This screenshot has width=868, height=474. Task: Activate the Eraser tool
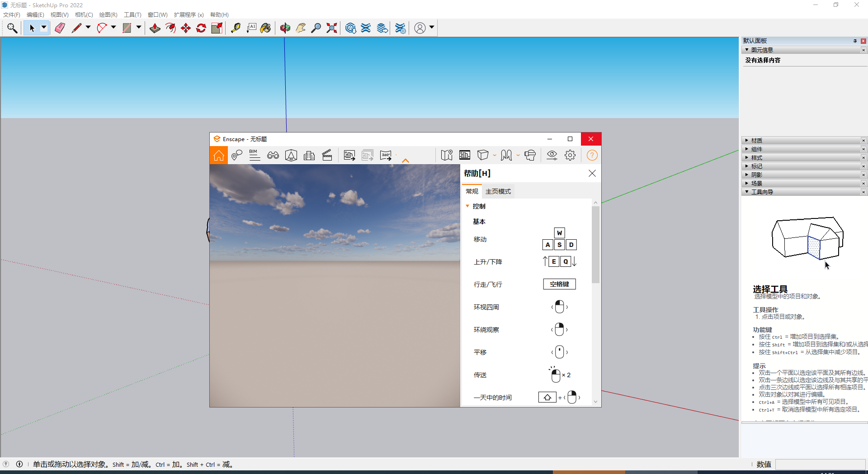coord(59,28)
